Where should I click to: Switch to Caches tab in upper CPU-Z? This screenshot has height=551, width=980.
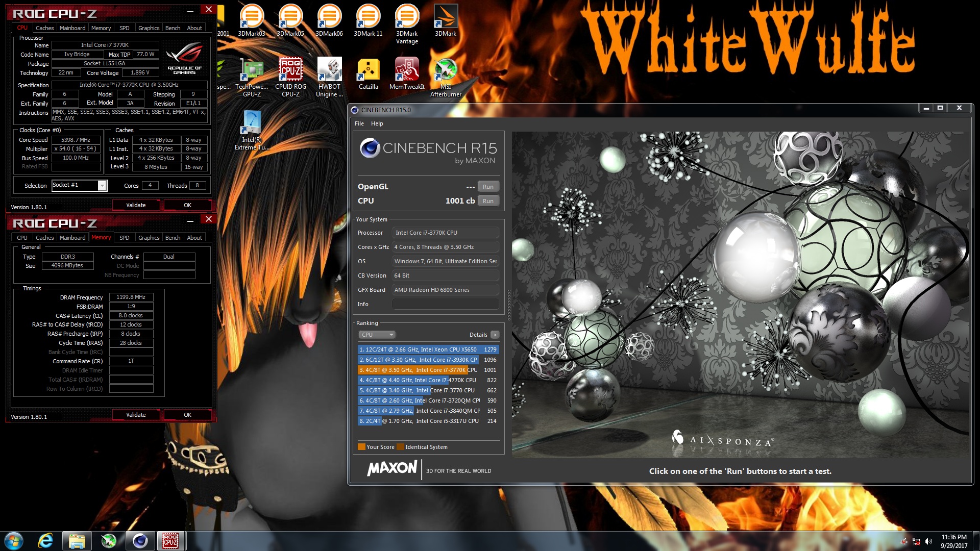(x=44, y=28)
